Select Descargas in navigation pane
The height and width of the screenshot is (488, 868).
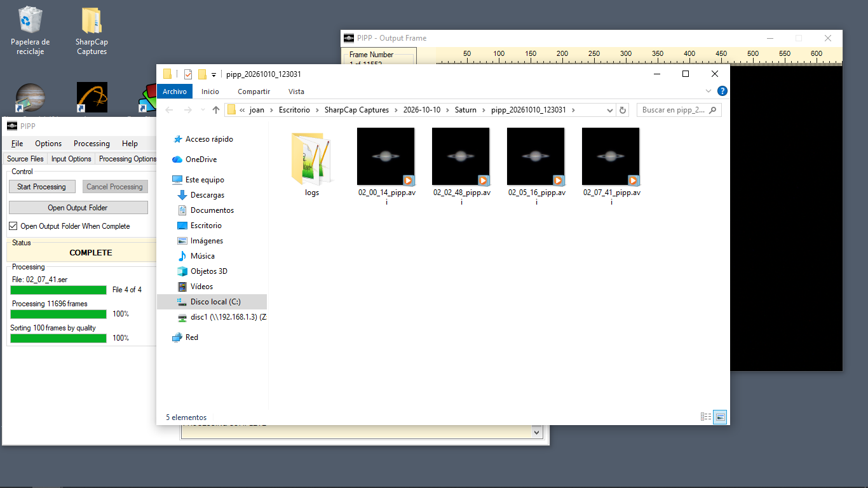tap(207, 195)
